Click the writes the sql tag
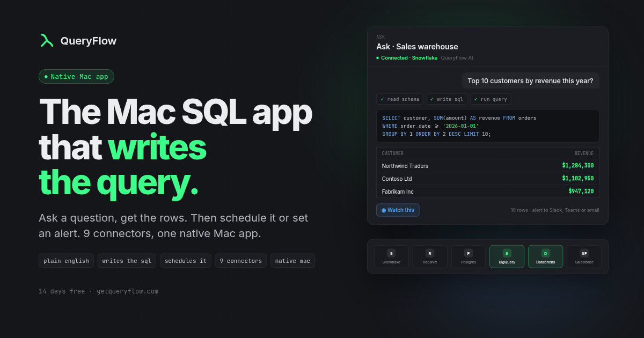This screenshot has width=644, height=338. [127, 261]
